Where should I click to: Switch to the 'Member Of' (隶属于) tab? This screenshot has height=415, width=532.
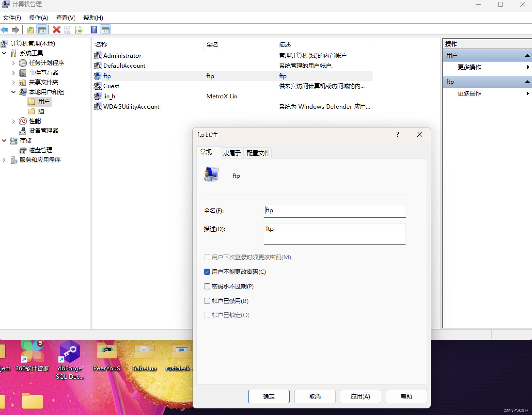(232, 153)
